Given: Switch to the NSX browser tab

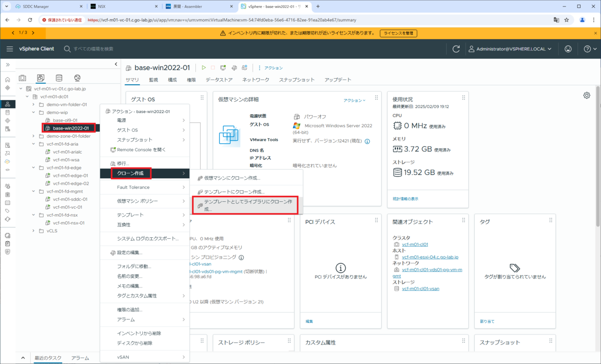Looking at the screenshot, I should pos(125,7).
